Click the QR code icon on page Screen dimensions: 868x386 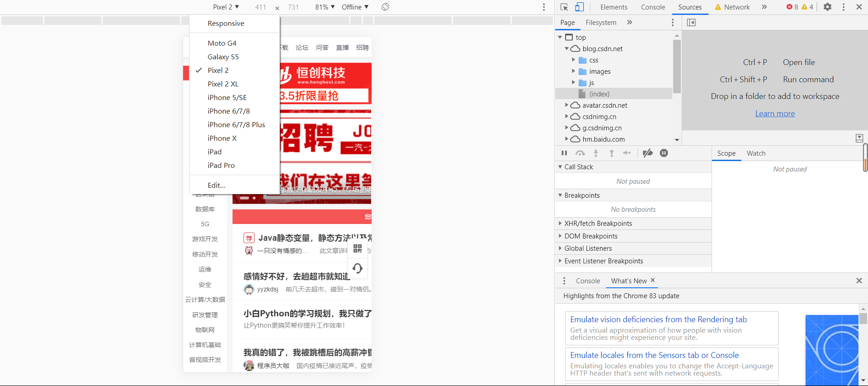click(x=358, y=248)
